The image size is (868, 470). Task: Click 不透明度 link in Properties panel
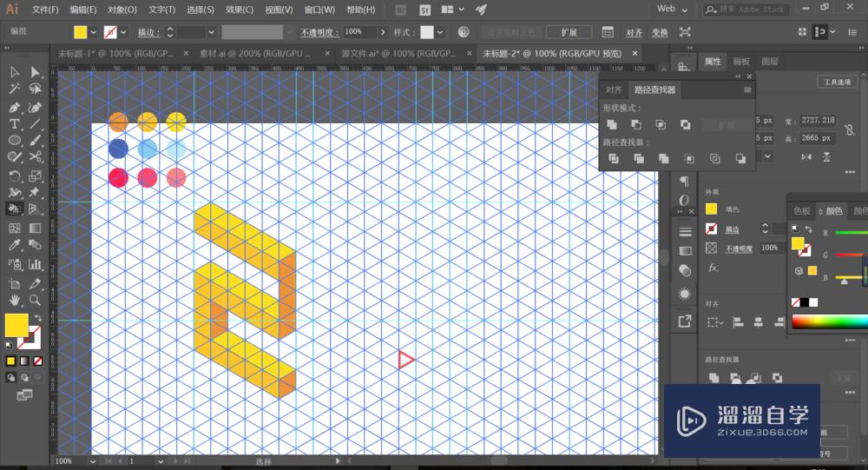pyautogui.click(x=739, y=248)
